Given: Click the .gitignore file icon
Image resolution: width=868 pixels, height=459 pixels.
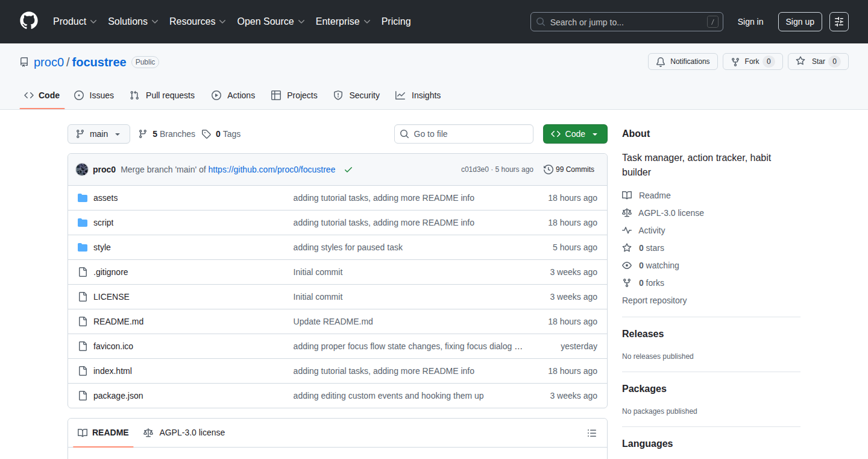Looking at the screenshot, I should tap(83, 272).
